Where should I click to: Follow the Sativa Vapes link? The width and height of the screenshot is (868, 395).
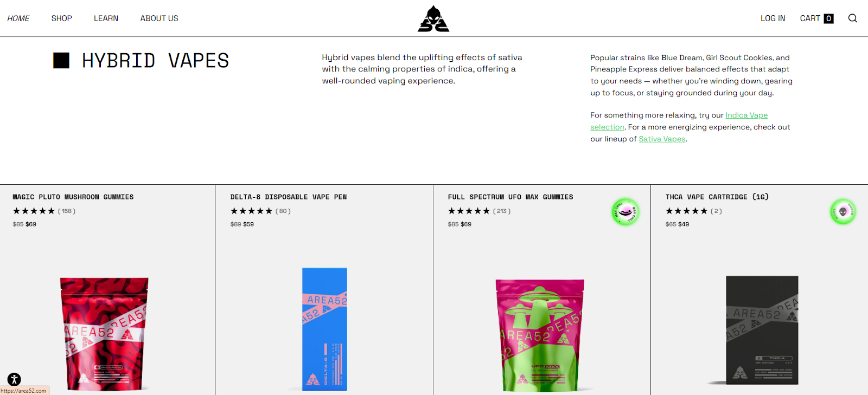[662, 139]
